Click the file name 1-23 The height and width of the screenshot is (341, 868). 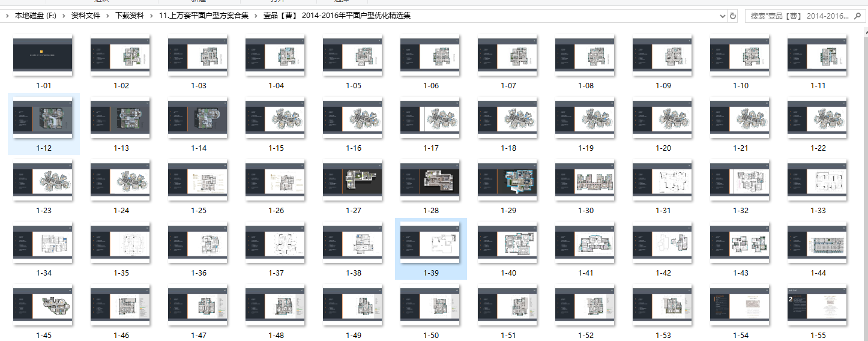point(44,211)
